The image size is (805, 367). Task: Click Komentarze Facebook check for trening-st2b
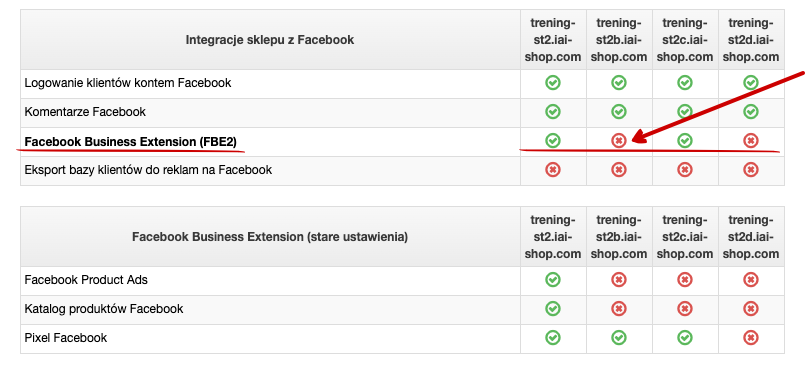click(619, 111)
